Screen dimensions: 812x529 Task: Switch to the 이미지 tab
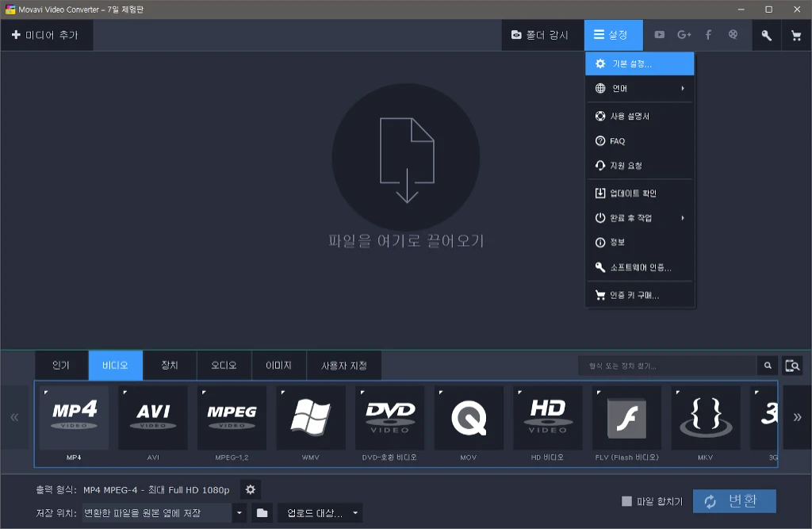pos(278,366)
